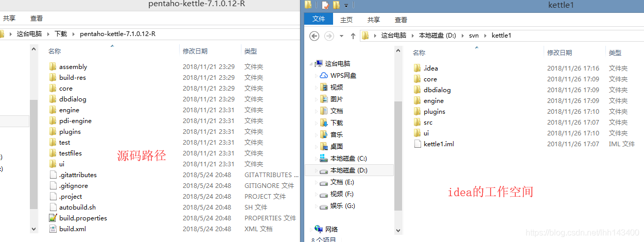Select the build.xml file icon

[x=53, y=229]
